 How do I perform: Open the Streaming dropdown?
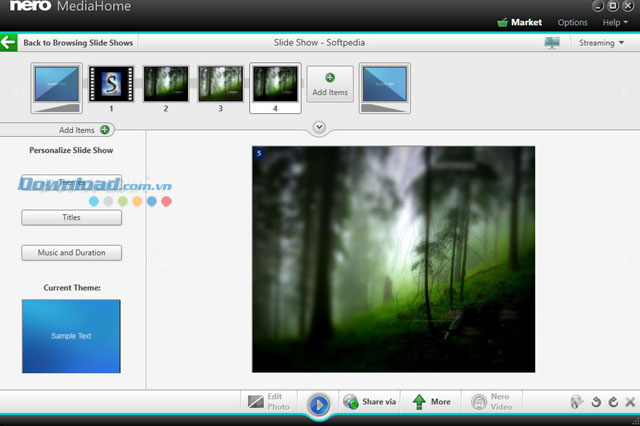[601, 43]
